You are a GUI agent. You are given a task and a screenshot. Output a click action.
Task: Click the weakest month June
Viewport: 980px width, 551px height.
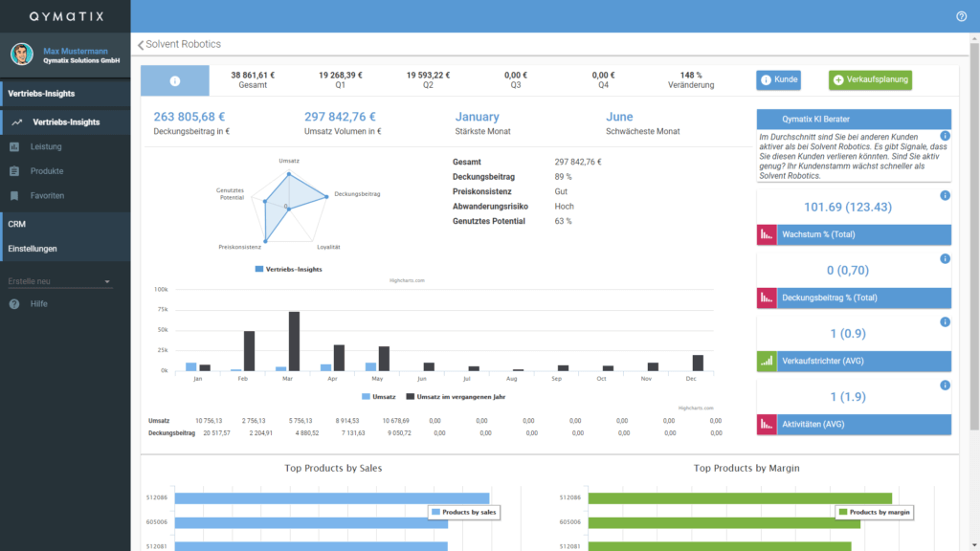(x=619, y=117)
